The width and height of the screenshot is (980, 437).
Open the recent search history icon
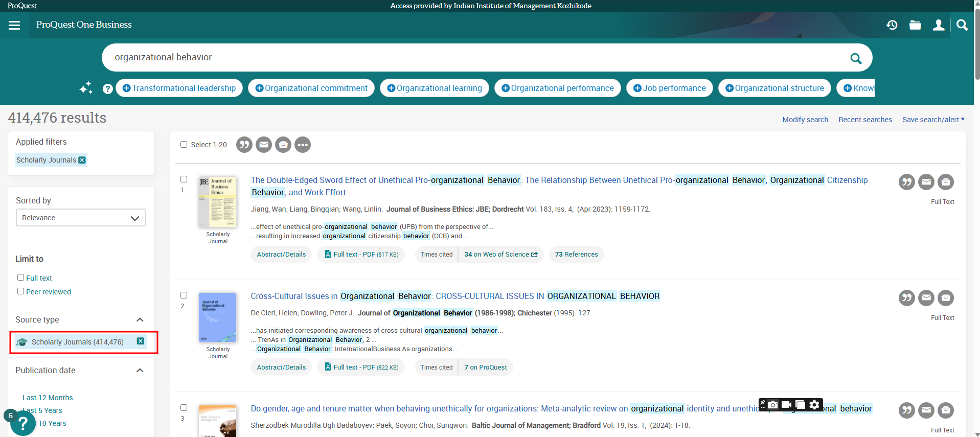click(x=892, y=25)
